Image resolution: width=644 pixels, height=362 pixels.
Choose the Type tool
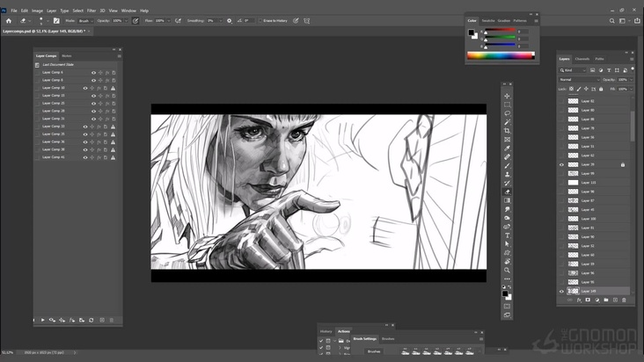(508, 235)
